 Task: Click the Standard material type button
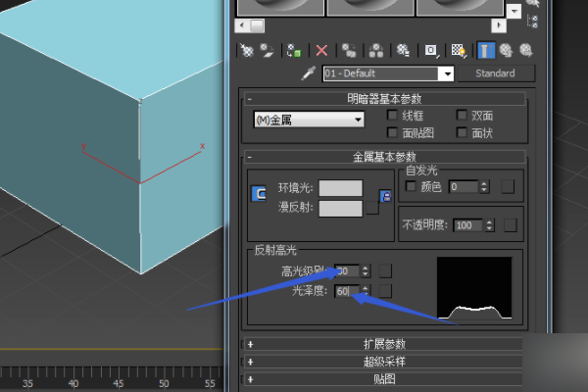495,73
